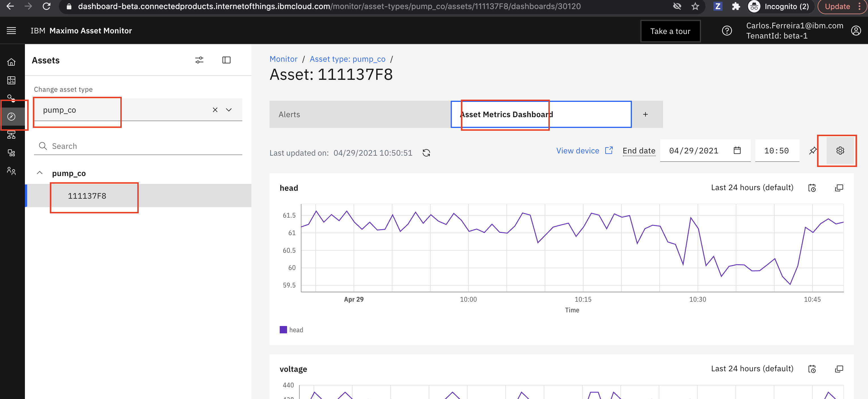
Task: Toggle the head series in chart legend
Action: (x=292, y=330)
